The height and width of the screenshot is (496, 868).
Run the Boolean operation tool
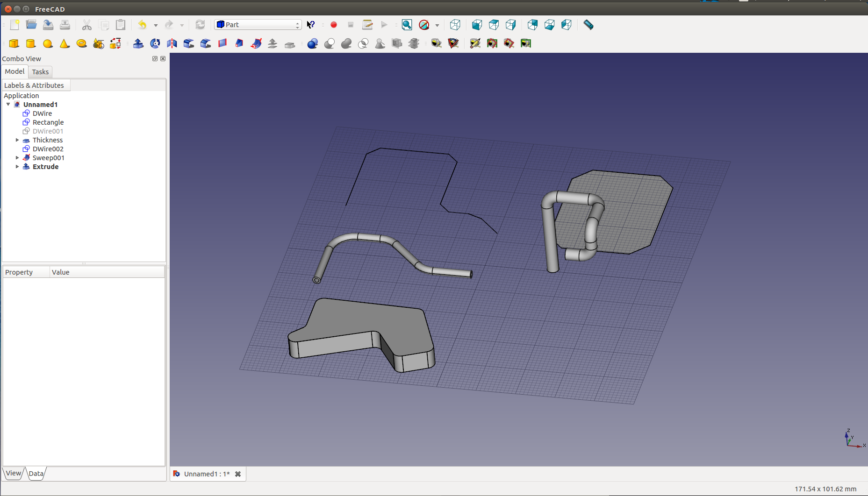[x=313, y=43]
